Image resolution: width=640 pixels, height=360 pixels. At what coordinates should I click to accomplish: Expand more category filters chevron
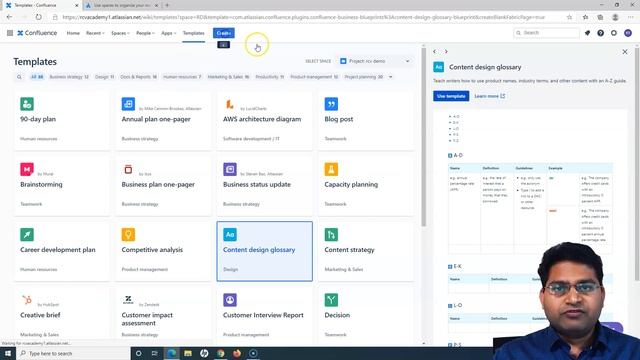[391, 77]
